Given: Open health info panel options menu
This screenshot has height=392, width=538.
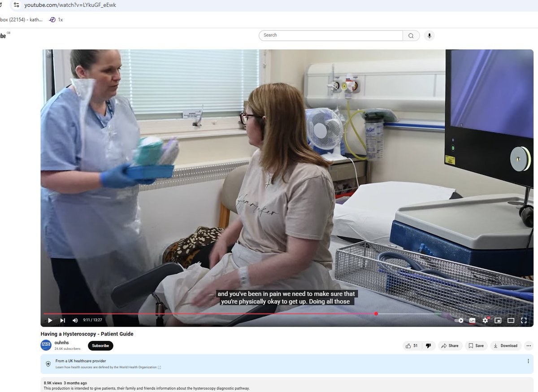Looking at the screenshot, I should tap(528, 361).
